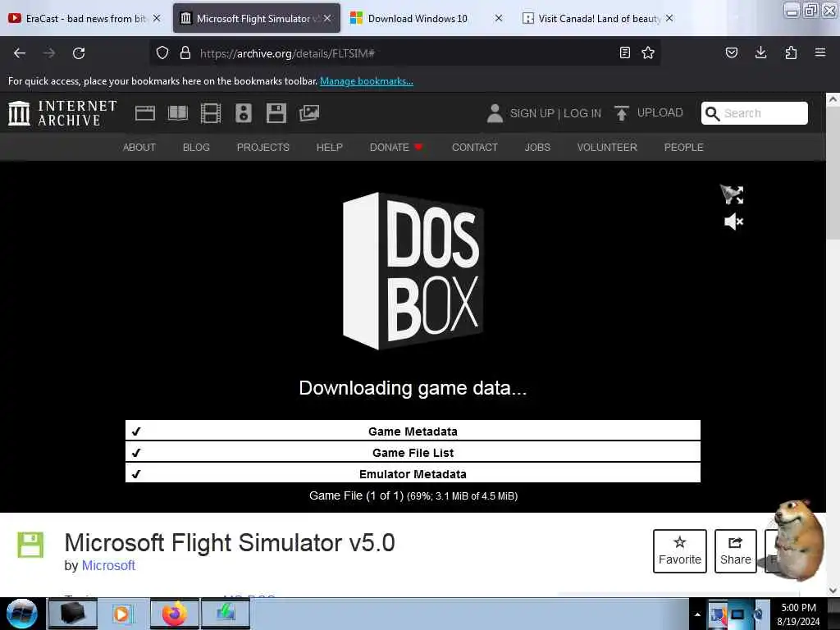Image resolution: width=840 pixels, height=630 pixels.
Task: Click the Game File List row
Action: point(413,452)
